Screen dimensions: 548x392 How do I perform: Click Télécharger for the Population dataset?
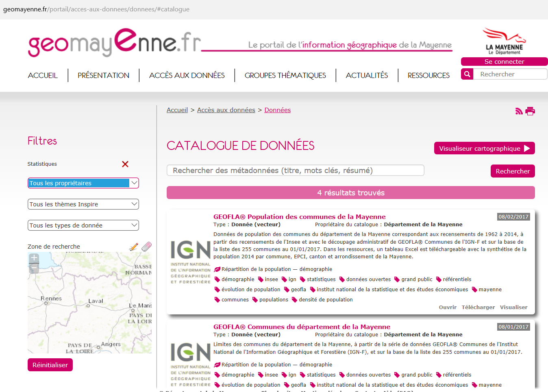coord(478,308)
